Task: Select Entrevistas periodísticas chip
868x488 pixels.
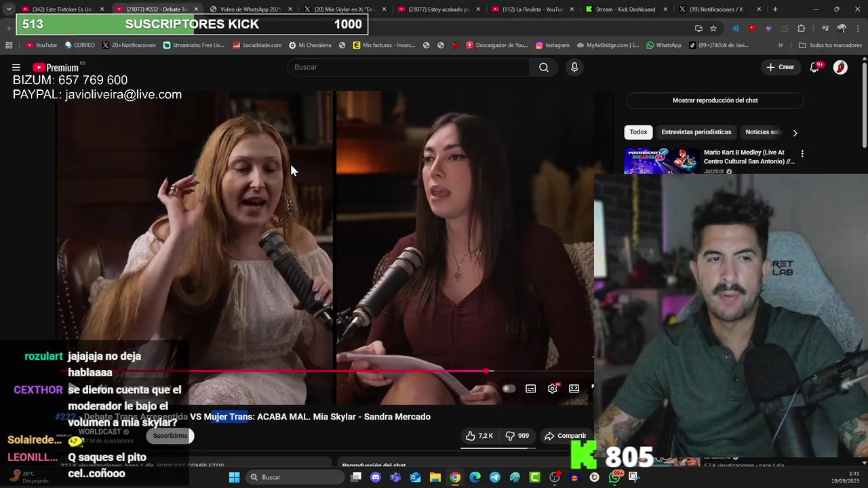Action: pyautogui.click(x=696, y=132)
